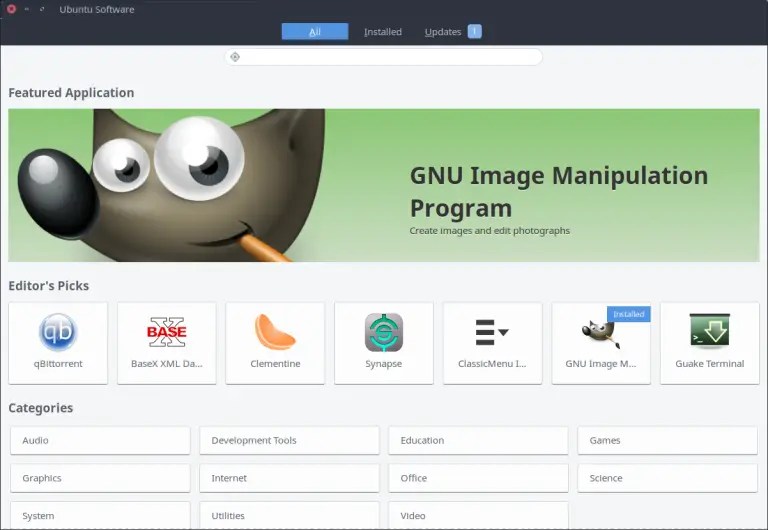This screenshot has width=768, height=530.
Task: Open GNU Image Manipulation Program pick icon
Action: 600,334
